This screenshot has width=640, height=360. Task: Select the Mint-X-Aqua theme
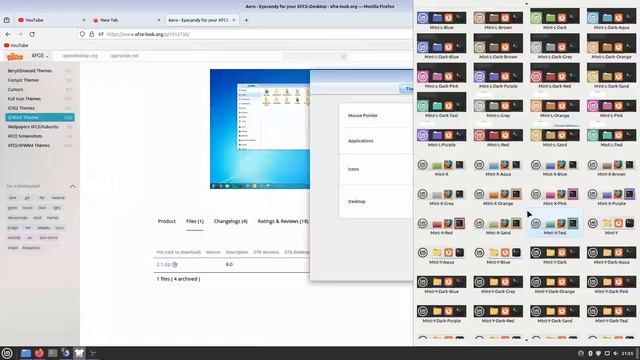click(x=498, y=167)
